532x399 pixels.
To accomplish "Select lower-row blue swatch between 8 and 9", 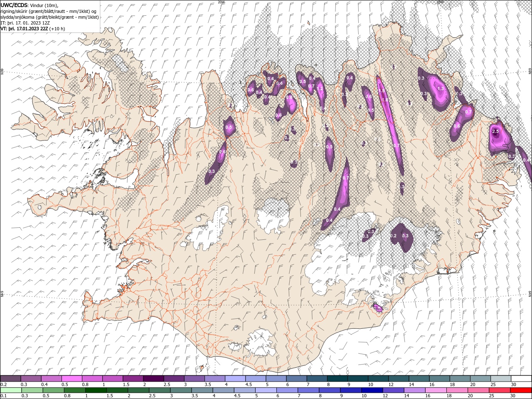I will click(330, 390).
